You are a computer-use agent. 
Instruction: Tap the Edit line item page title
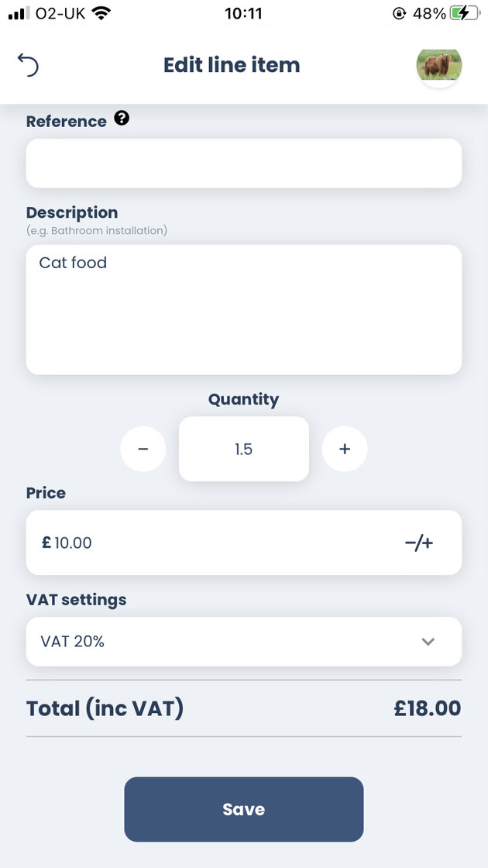(x=232, y=65)
